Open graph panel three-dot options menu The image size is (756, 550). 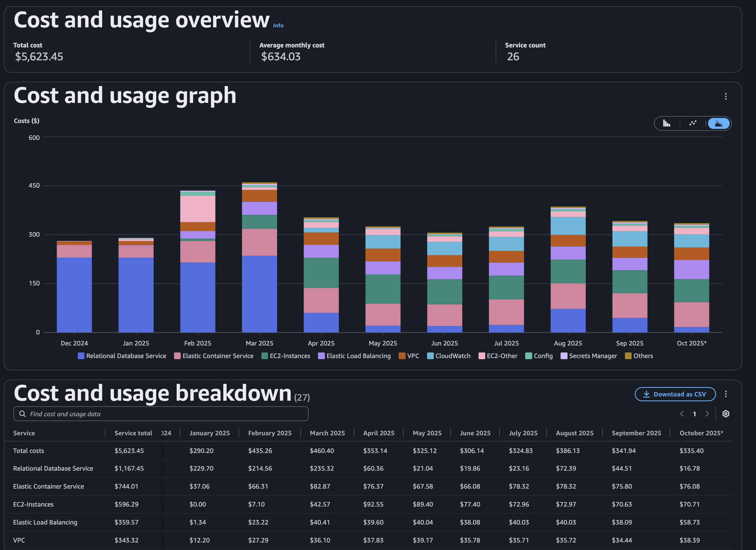pos(726,97)
